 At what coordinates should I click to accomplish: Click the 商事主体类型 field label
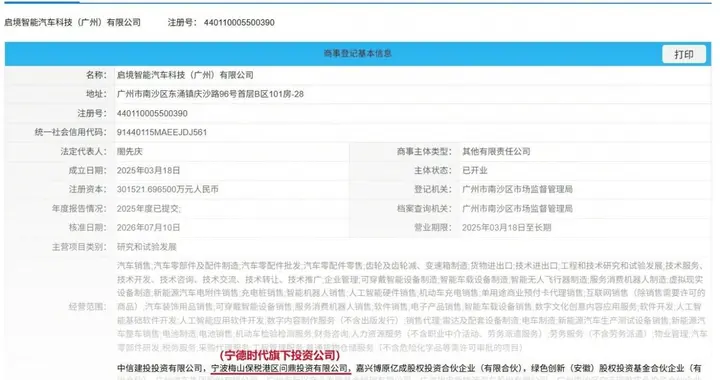coord(424,151)
